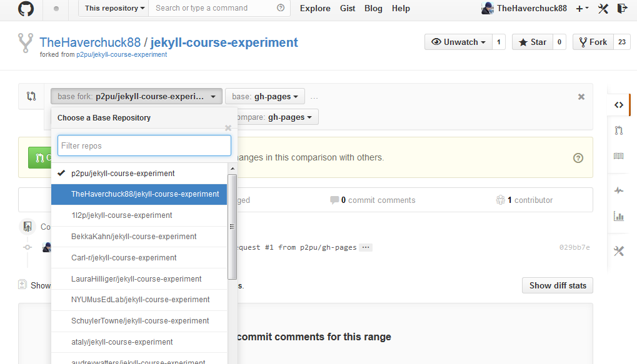
Task: Open forked-from p2pu/jekyll-course-experiment link
Action: 121,54
